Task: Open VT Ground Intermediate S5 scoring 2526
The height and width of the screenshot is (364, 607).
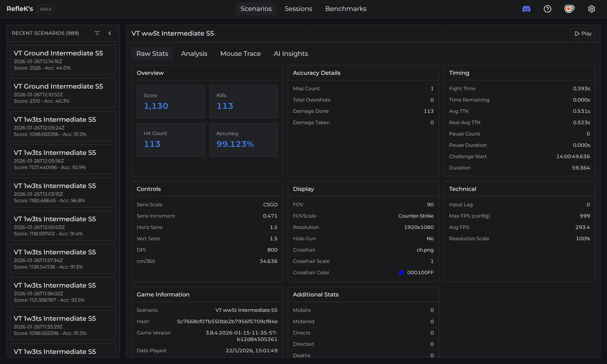Action: coord(63,60)
